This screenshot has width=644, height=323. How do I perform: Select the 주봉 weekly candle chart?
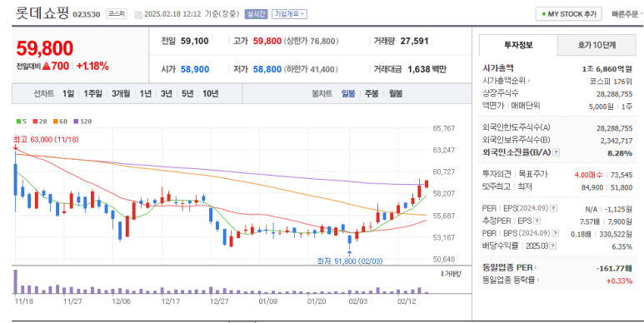[x=372, y=93]
